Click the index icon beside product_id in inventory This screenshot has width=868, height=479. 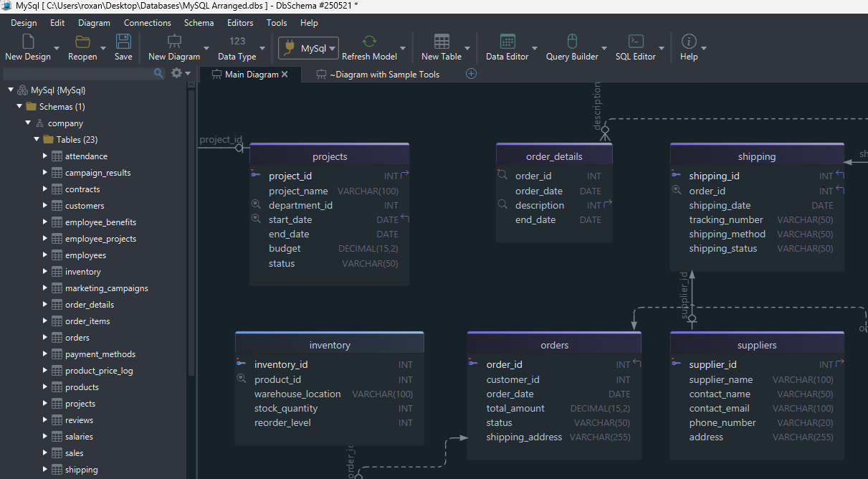(x=242, y=379)
